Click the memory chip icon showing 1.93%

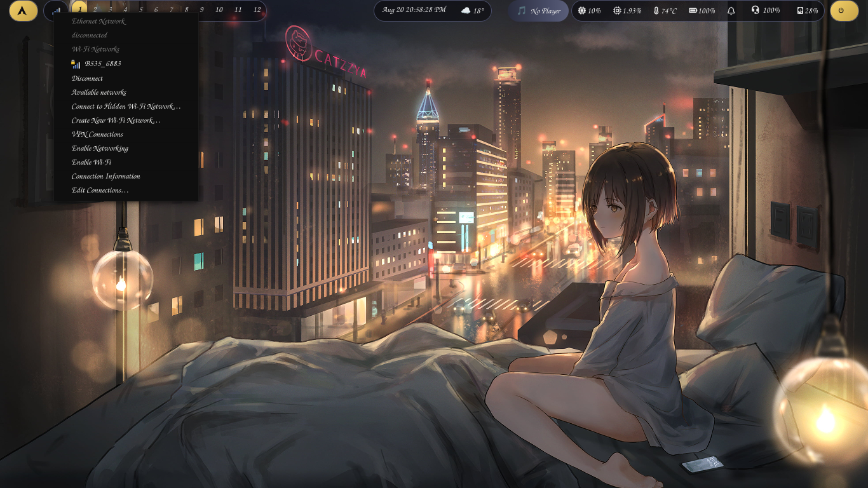point(617,11)
